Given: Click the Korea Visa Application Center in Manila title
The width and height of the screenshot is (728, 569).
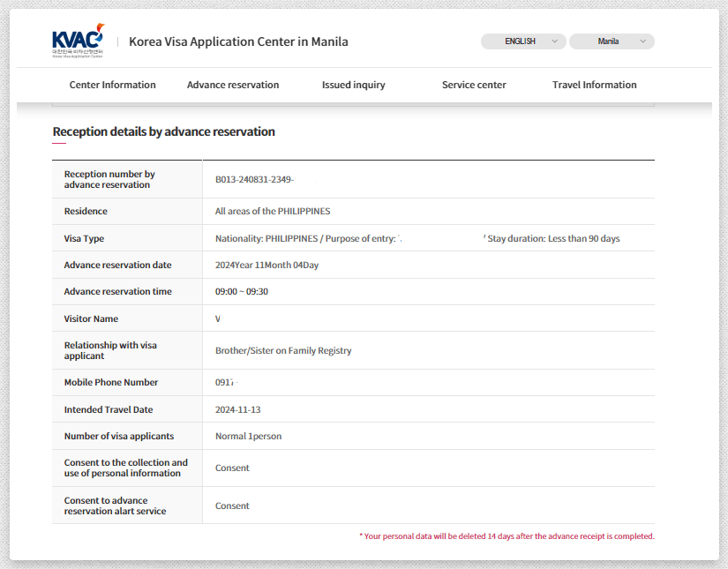Looking at the screenshot, I should click(238, 41).
